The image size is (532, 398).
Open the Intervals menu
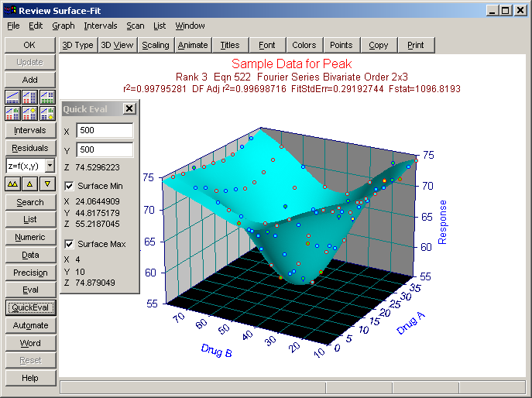point(101,26)
